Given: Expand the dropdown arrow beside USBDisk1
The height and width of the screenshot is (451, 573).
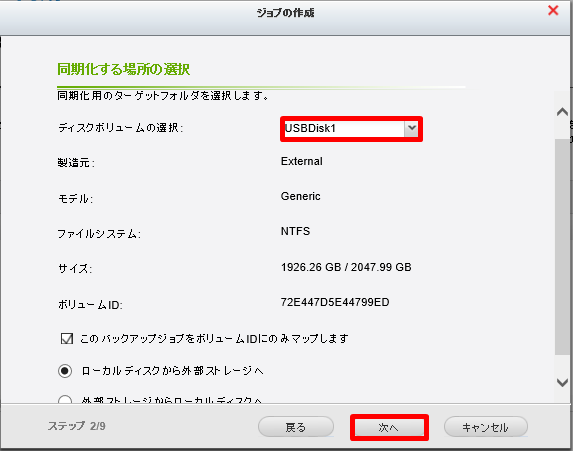Looking at the screenshot, I should click(411, 128).
